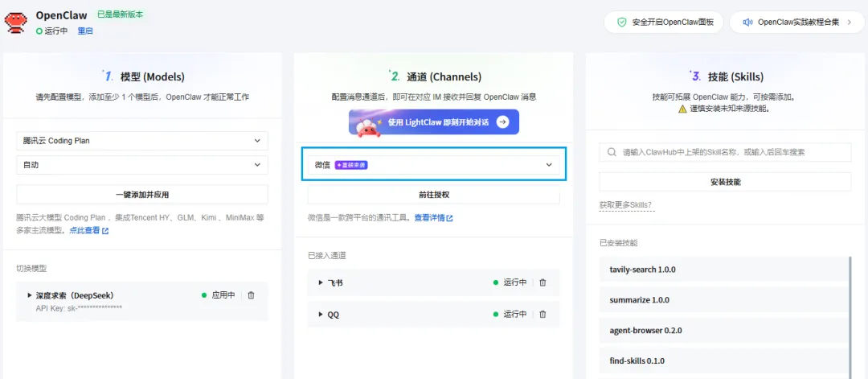868x379 pixels.
Task: Click the 已接入通道 label
Action: pyautogui.click(x=327, y=255)
